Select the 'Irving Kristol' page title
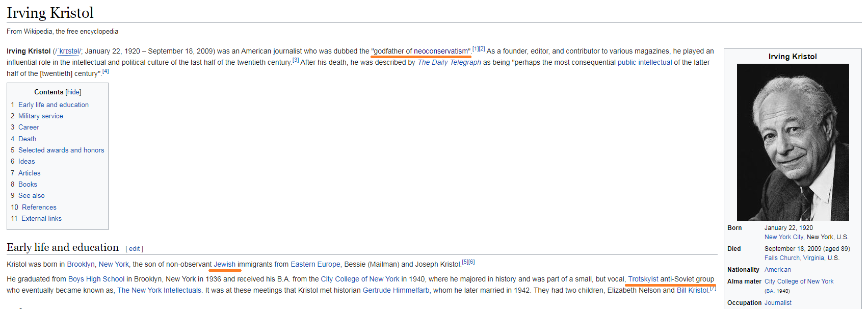 50,13
